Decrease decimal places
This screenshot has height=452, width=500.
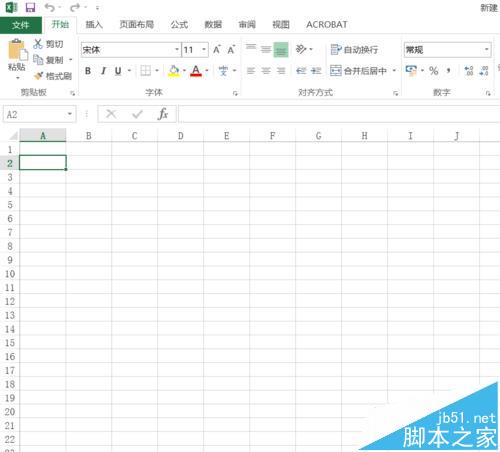coord(484,71)
